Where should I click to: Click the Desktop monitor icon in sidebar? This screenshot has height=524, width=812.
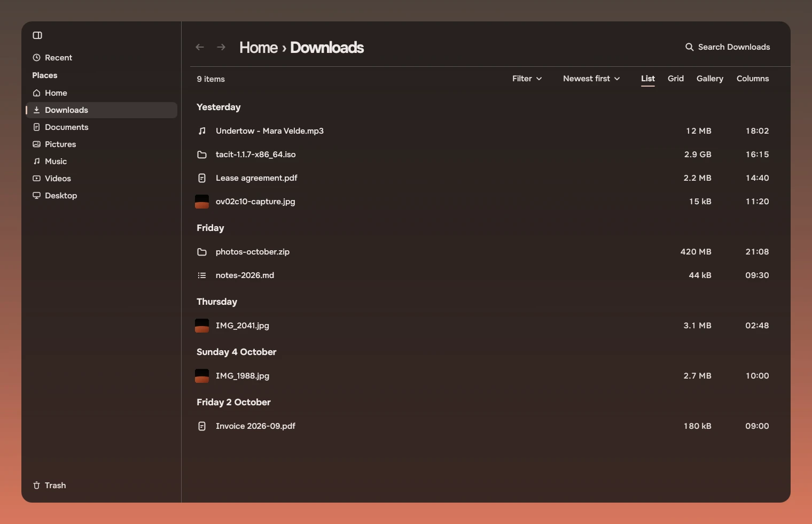36,196
